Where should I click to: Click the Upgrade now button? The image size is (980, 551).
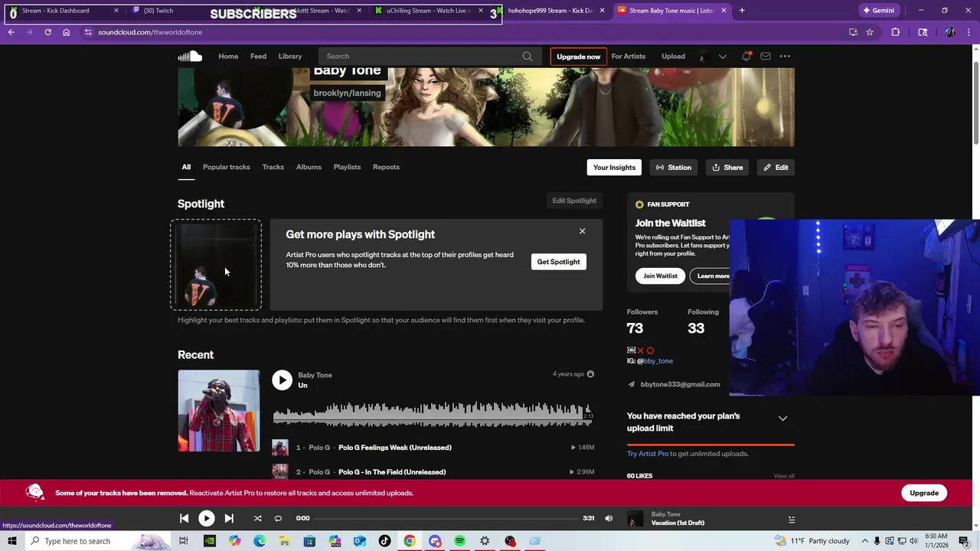[578, 57]
